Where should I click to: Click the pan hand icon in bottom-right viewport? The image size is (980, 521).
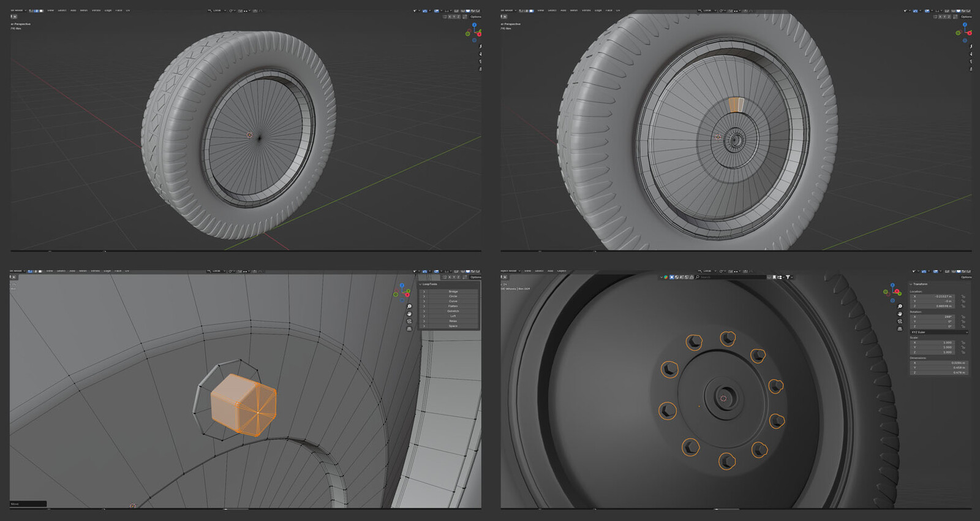coord(900,314)
